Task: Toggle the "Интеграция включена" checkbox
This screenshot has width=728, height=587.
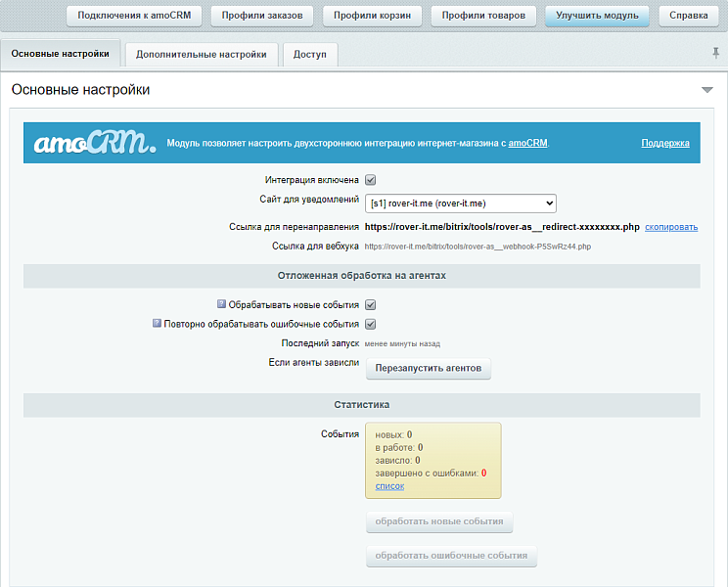Action: [371, 180]
